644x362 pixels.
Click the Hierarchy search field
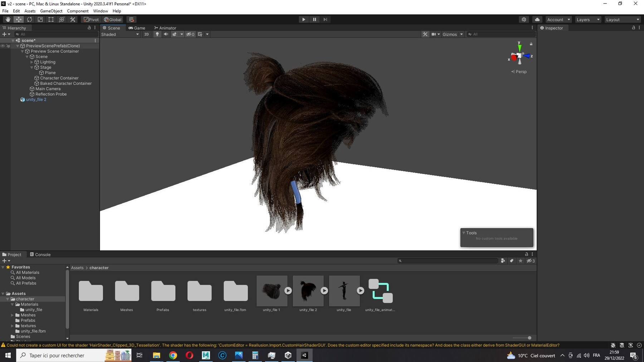pyautogui.click(x=56, y=34)
